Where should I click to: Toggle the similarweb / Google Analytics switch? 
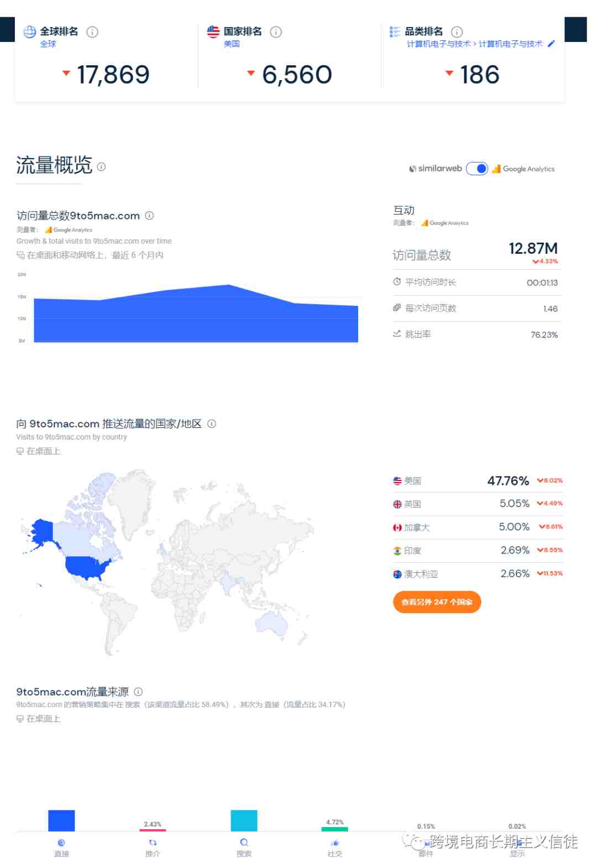(477, 169)
